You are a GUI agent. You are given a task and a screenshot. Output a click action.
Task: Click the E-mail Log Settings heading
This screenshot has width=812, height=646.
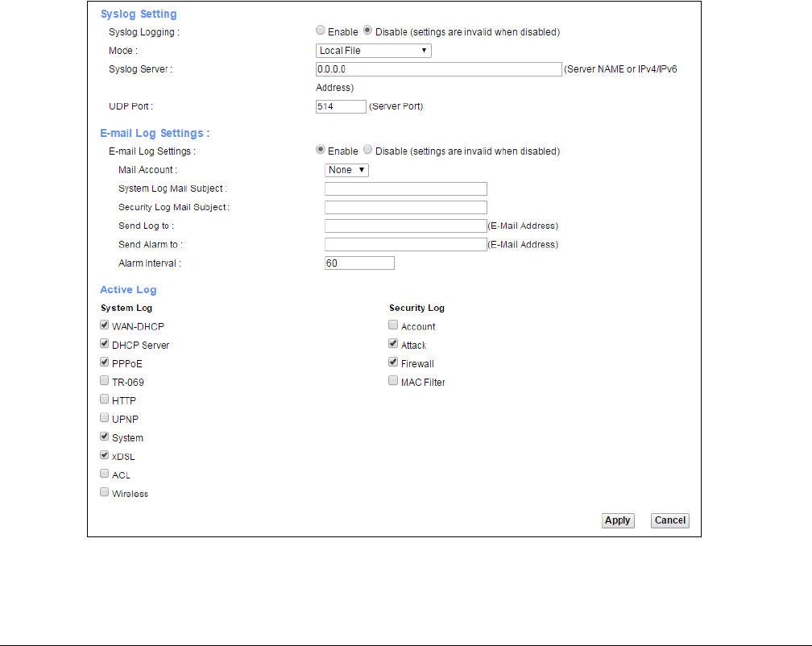(155, 134)
